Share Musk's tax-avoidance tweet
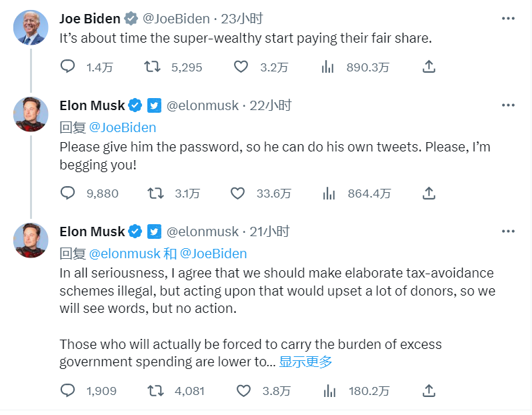The height and width of the screenshot is (415, 532). 429,390
